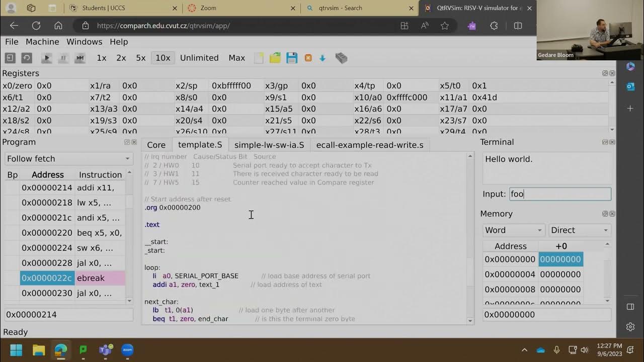Start the simulation with Run
Viewport: 644px width, 362px height.
click(x=46, y=58)
